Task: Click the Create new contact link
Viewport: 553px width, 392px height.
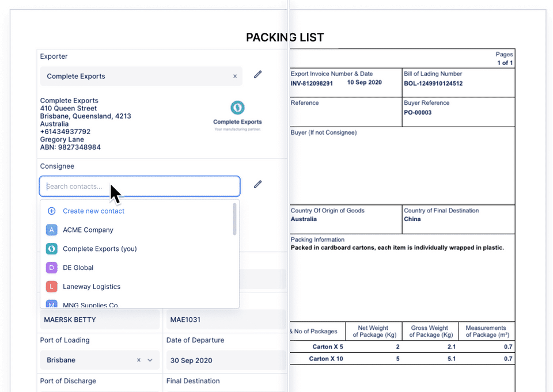Action: coord(93,211)
